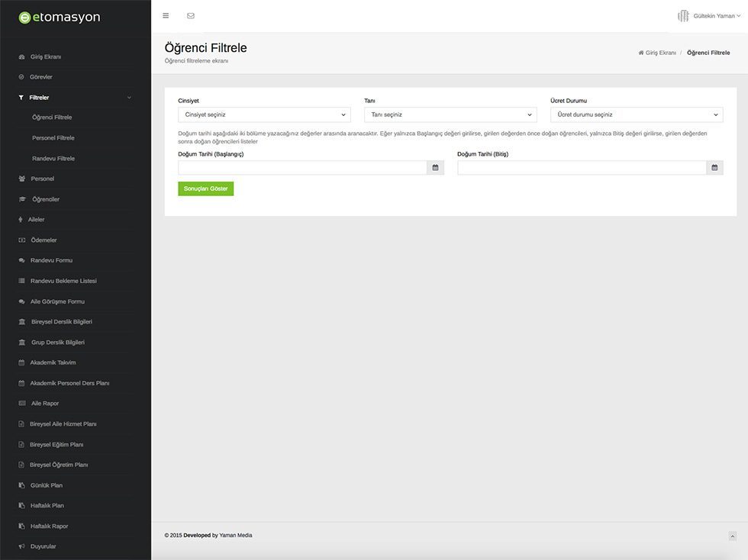
Task: Open the Cinsiyet seçiniz dropdown
Action: point(264,114)
